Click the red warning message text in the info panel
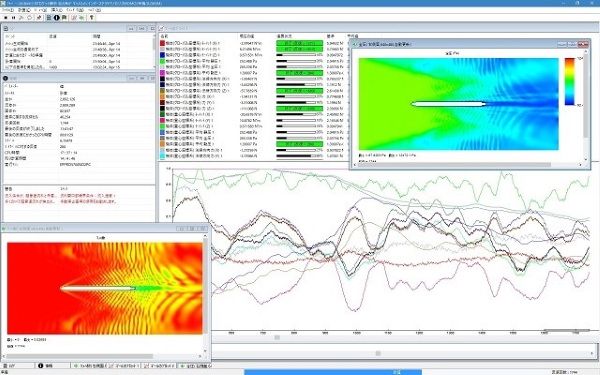Screen dimensions: 600x375 point(60,198)
